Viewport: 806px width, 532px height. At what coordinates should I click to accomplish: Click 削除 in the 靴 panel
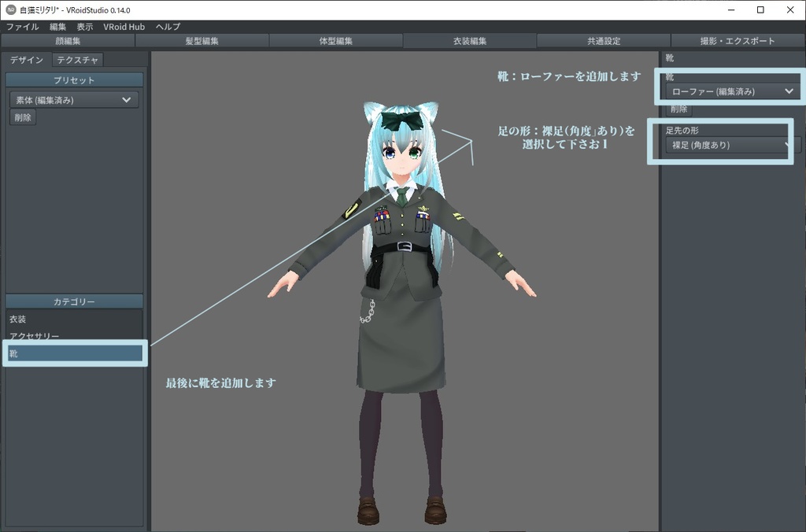(x=677, y=110)
